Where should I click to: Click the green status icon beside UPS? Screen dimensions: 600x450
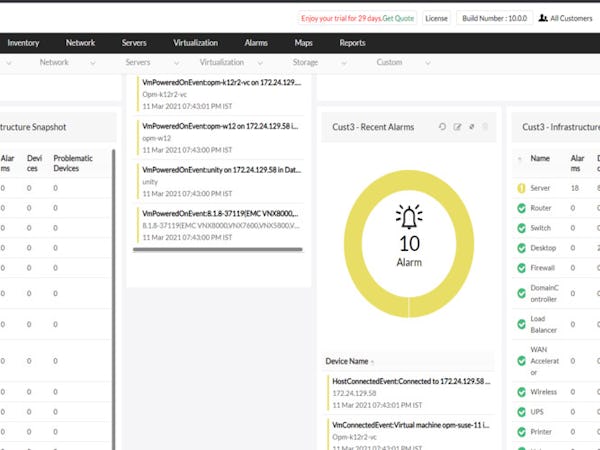coord(521,412)
